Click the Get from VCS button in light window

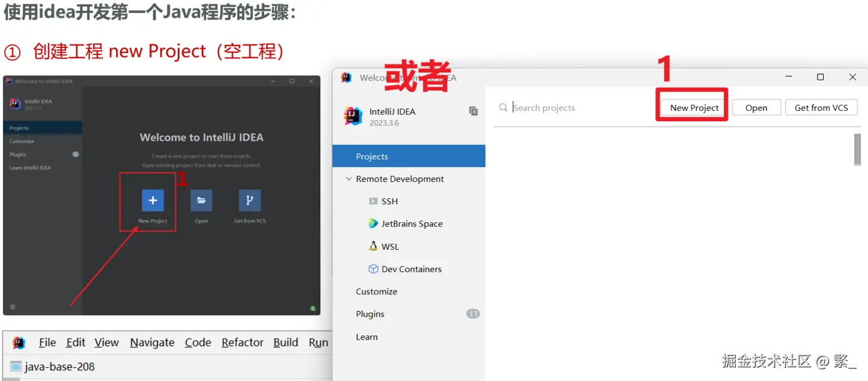(821, 108)
